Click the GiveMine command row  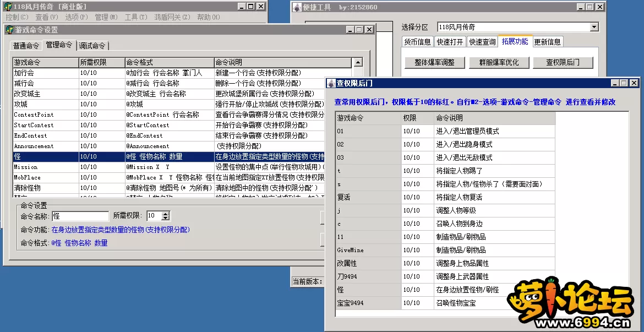tap(445, 250)
